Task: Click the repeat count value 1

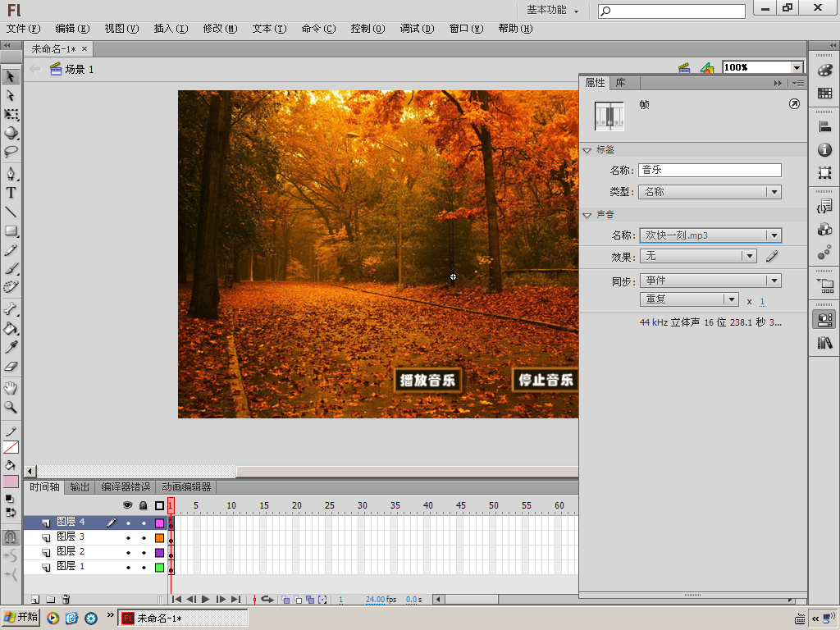Action: click(x=762, y=301)
